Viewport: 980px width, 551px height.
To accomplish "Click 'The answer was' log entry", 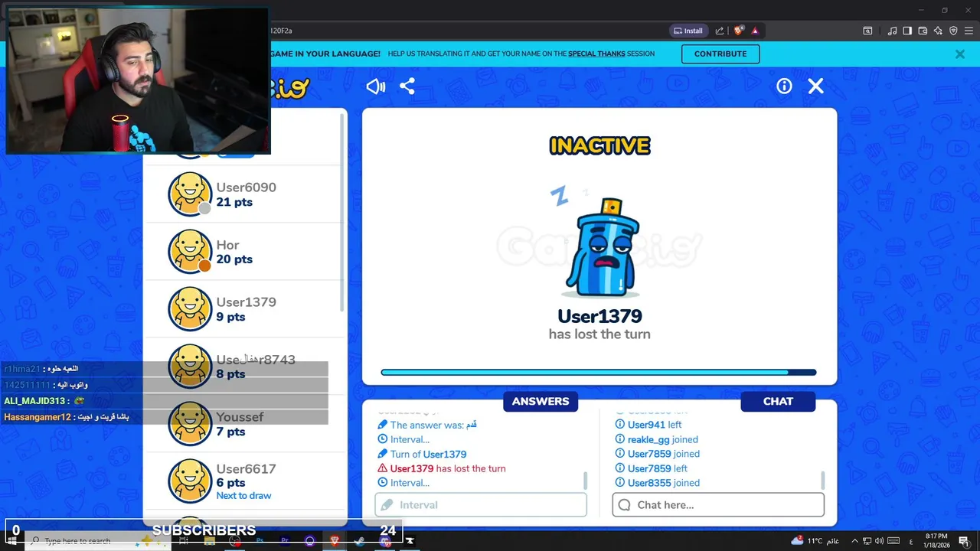I will point(427,425).
